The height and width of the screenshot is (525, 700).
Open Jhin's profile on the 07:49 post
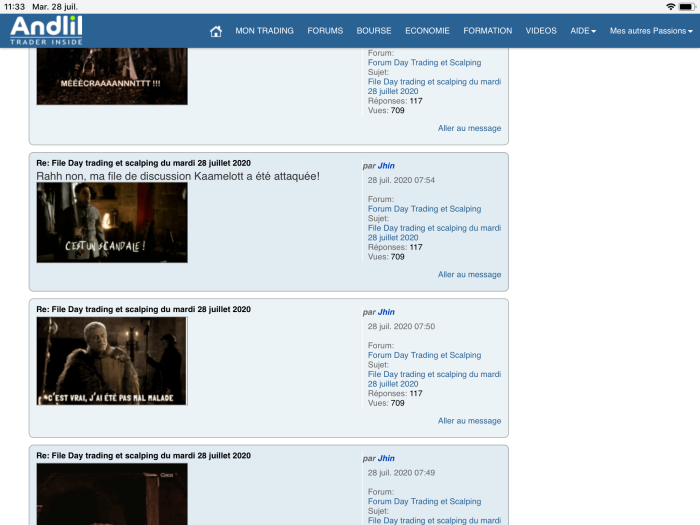[x=386, y=458]
